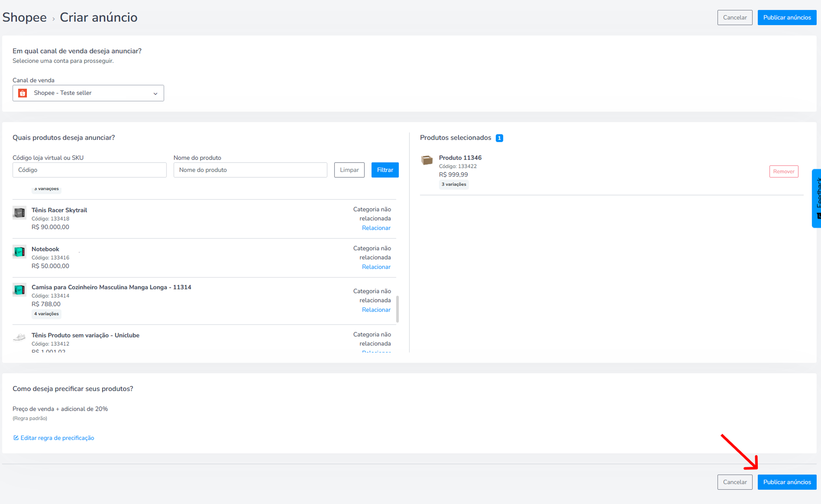
Task: Click Produto 11346 title
Action: click(x=460, y=158)
